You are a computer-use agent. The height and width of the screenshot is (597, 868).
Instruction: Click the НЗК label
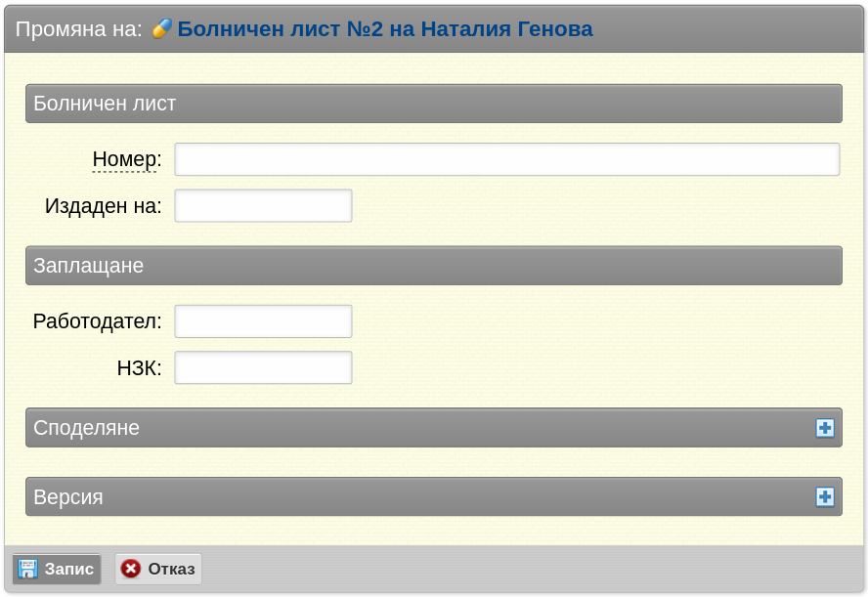[x=139, y=368]
